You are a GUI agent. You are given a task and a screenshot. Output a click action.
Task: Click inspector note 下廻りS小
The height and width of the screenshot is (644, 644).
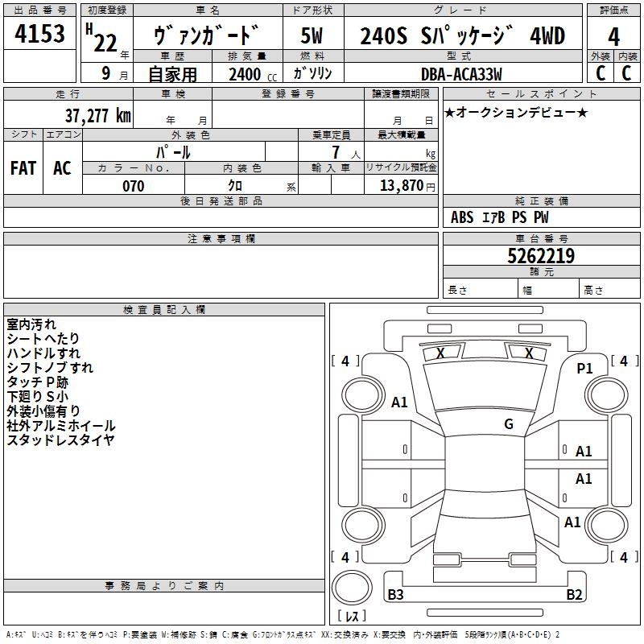[37, 396]
